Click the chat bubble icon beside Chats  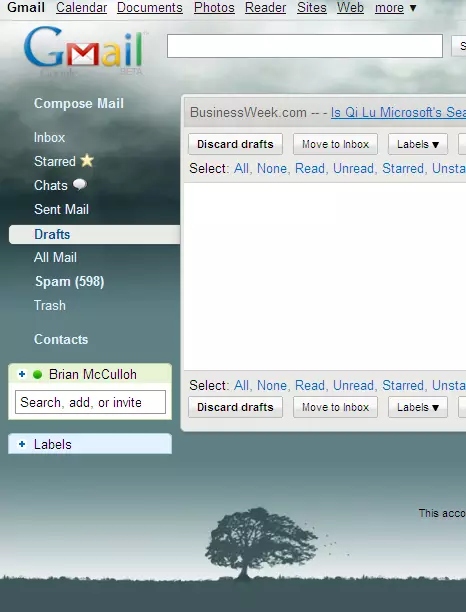pos(80,184)
